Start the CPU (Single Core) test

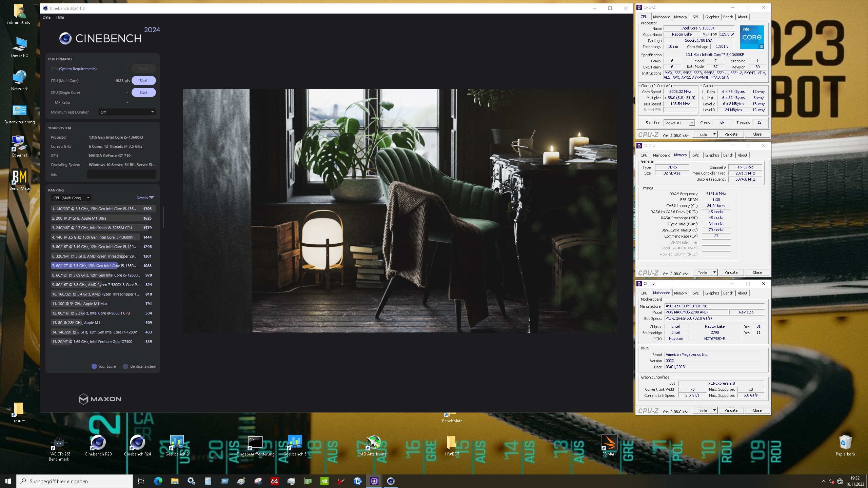[143, 93]
